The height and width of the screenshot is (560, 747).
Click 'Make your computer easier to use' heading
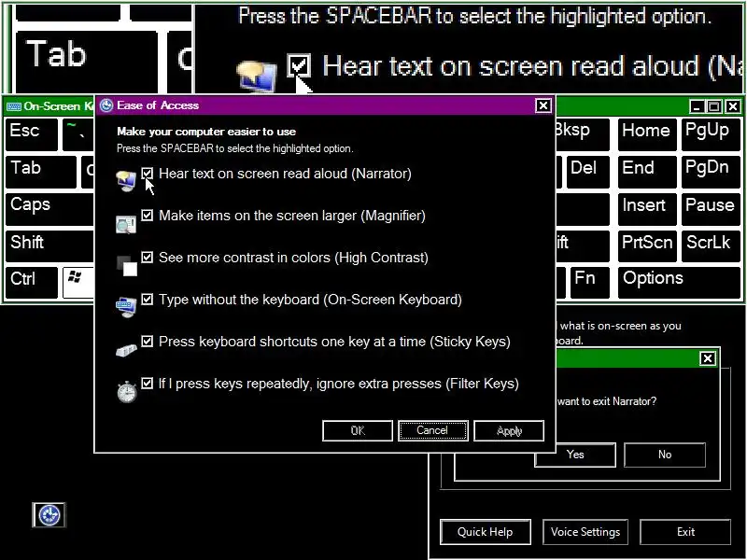coord(206,132)
